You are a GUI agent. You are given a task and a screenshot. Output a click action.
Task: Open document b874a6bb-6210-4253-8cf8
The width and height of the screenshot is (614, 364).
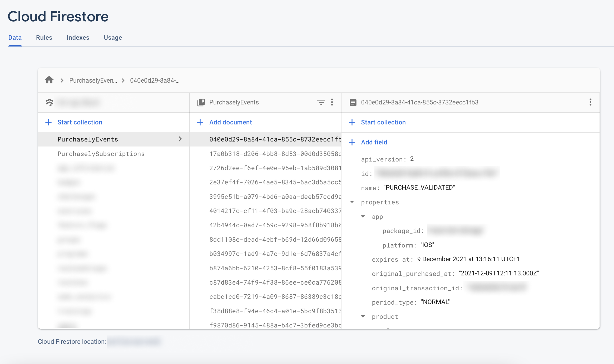pyautogui.click(x=265, y=268)
